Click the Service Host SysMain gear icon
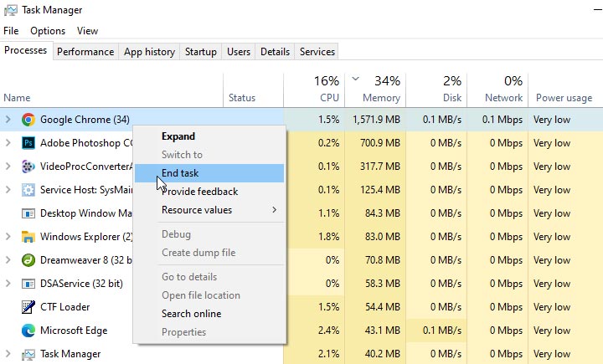 tap(28, 190)
